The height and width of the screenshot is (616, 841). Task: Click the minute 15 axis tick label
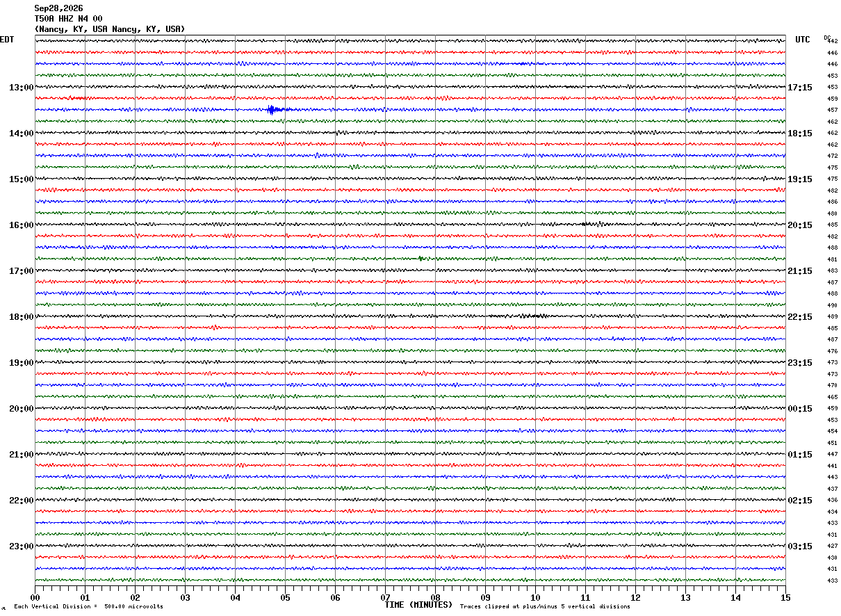[785, 597]
